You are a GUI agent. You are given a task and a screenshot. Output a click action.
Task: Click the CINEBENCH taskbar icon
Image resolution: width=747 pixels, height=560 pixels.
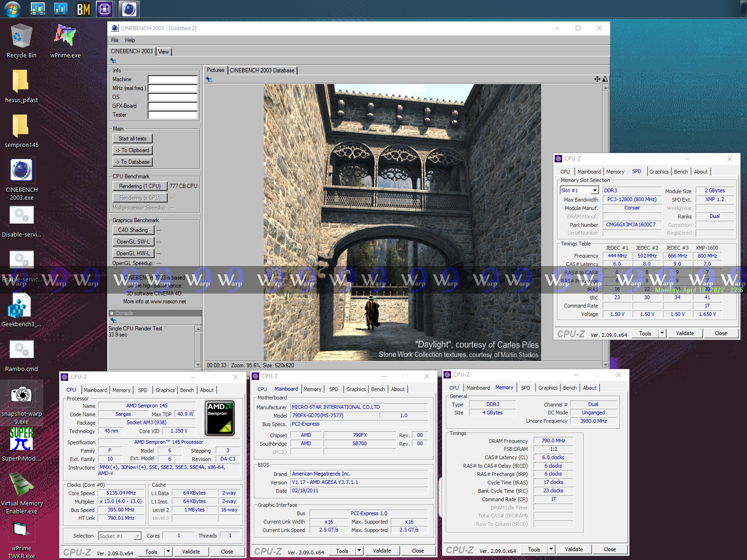point(129,9)
